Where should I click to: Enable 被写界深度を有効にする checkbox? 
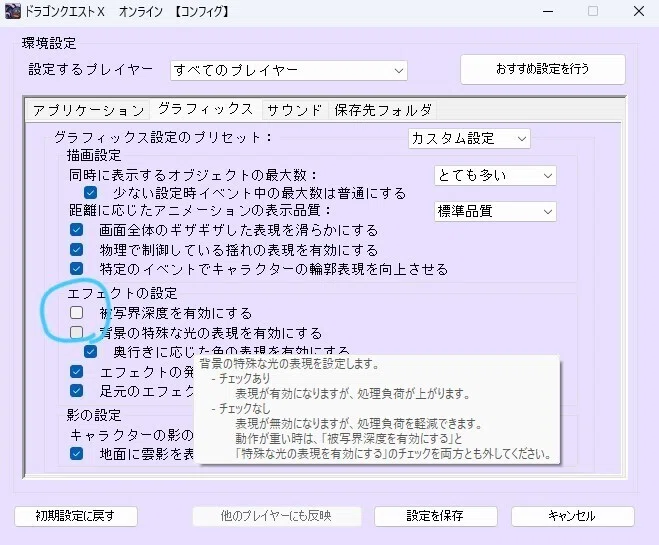point(76,313)
